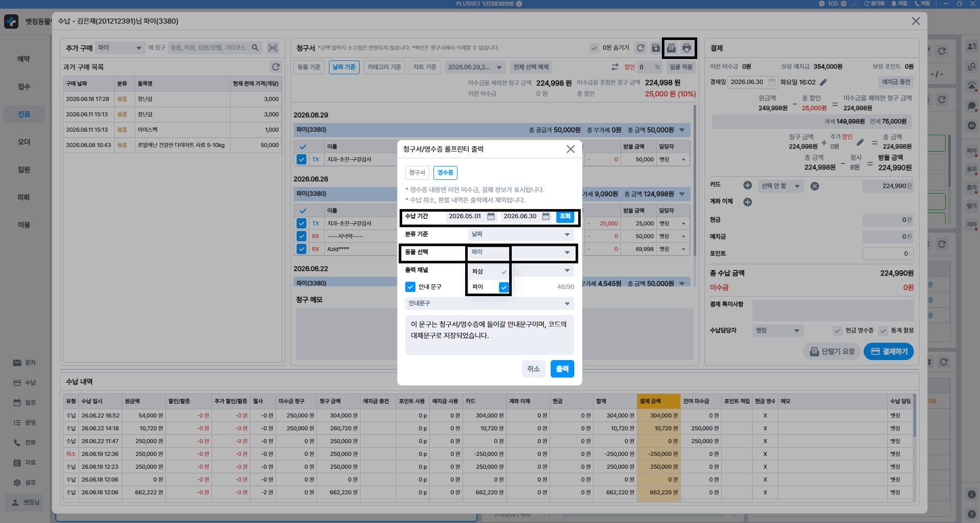The image size is (980, 523).
Task: Toggle the 0원 숨기기 checkbox
Action: pos(594,48)
